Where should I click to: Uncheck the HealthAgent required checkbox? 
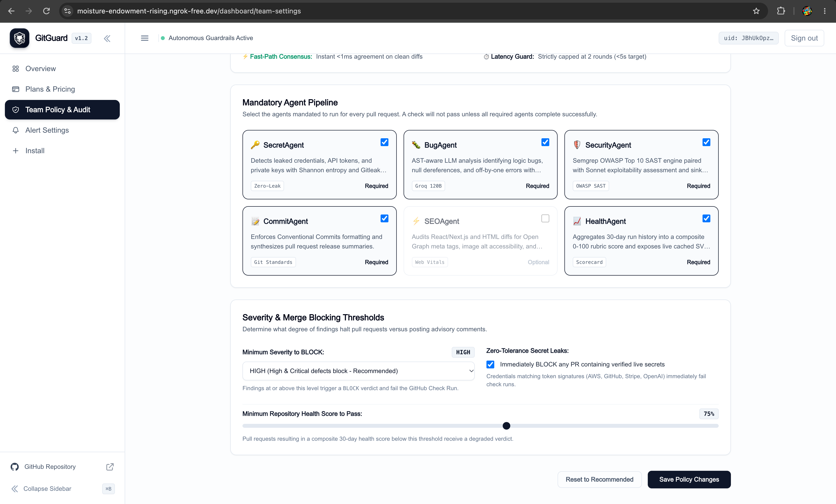click(706, 219)
